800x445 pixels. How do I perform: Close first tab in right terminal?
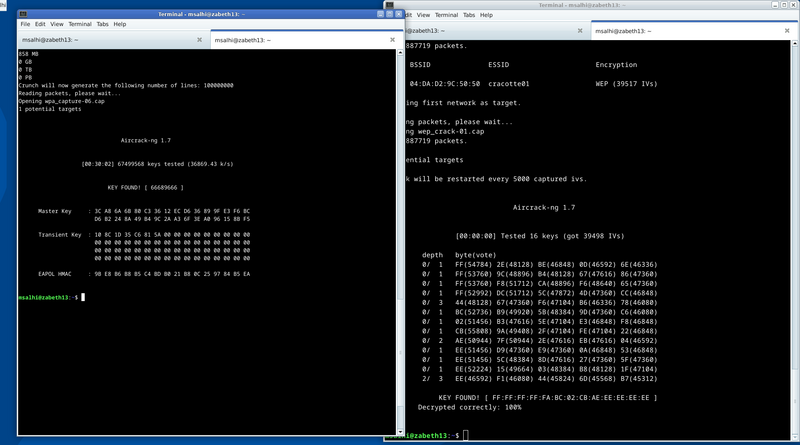[580, 31]
